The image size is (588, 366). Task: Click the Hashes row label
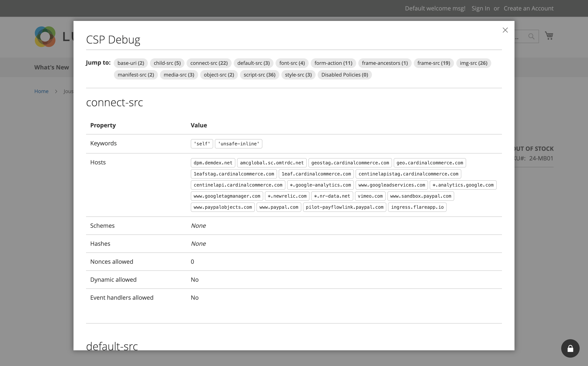coord(100,243)
